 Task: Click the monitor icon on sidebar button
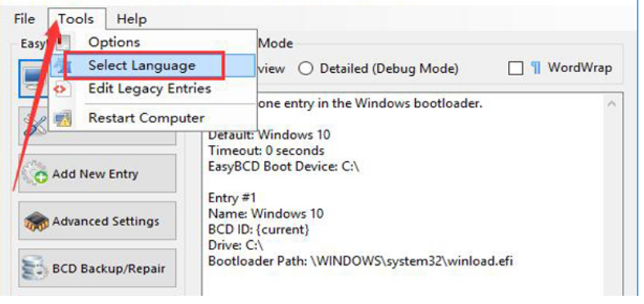pos(34,77)
